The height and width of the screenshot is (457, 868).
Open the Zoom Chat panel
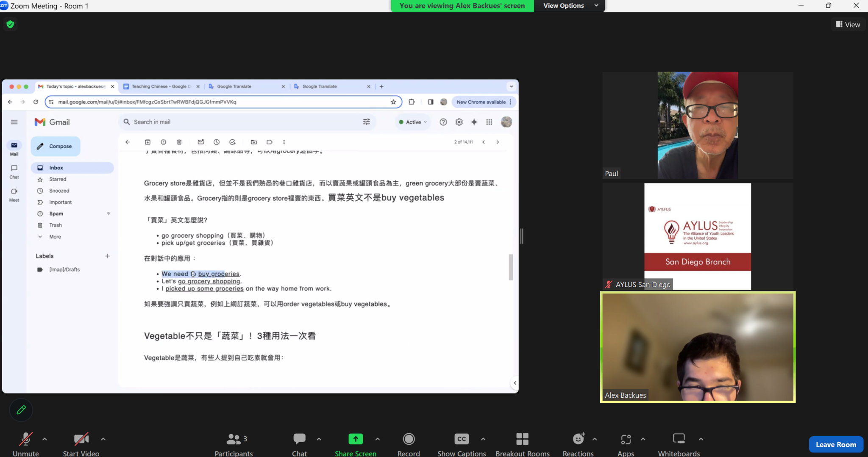(x=299, y=444)
